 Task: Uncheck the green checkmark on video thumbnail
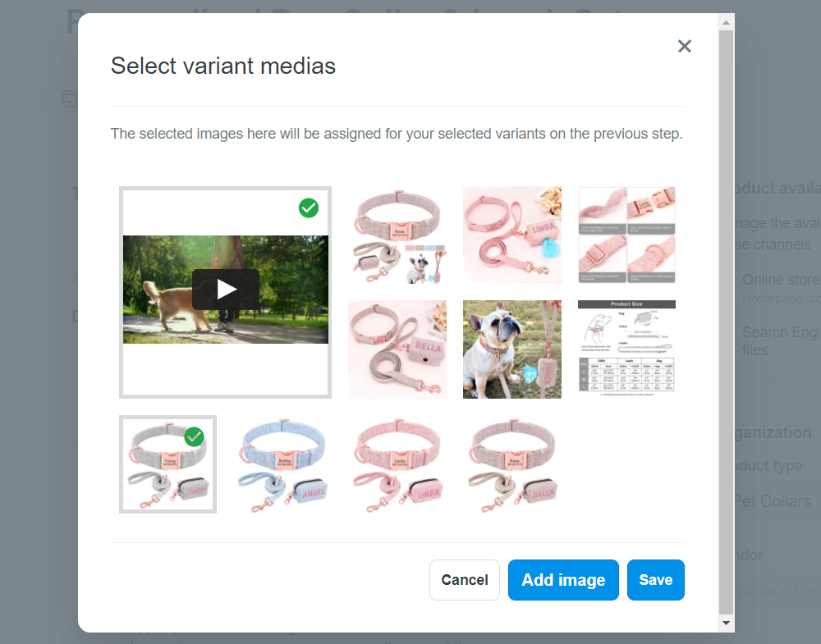(309, 208)
